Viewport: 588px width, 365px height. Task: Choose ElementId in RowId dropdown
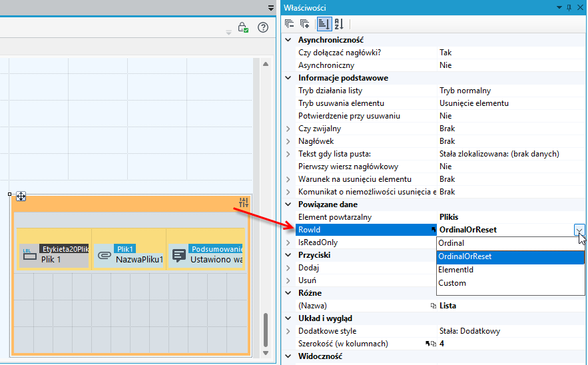tap(510, 270)
